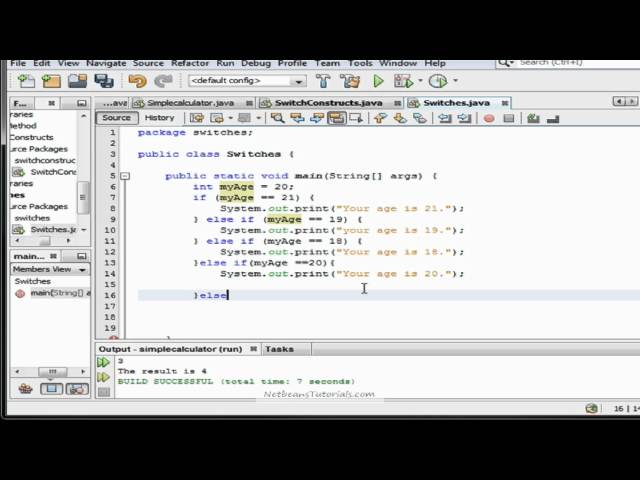Click the Open Project toolbar icon
This screenshot has height=480, width=640.
(x=78, y=81)
